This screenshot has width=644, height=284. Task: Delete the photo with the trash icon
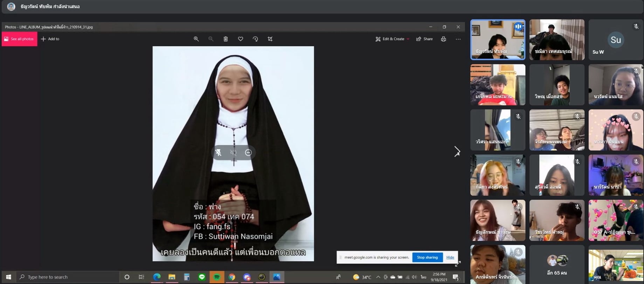[226, 39]
